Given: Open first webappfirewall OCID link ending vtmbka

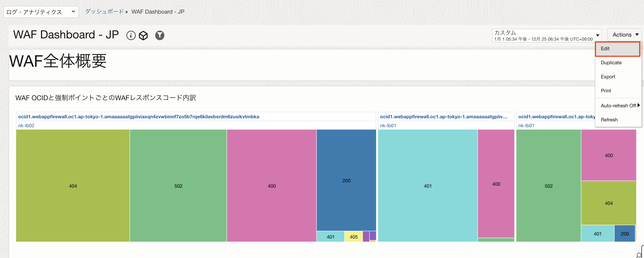Looking at the screenshot, I should pyautogui.click(x=139, y=117).
